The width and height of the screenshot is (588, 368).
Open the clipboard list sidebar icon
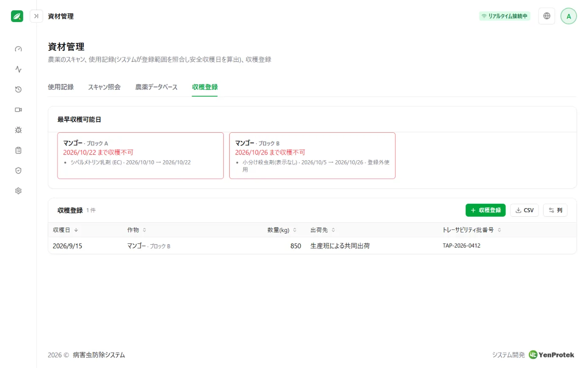(x=18, y=151)
